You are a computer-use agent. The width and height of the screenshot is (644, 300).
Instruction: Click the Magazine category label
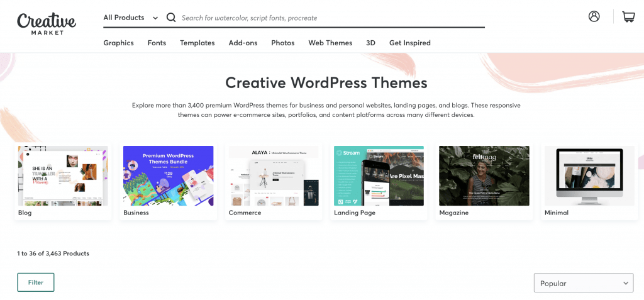454,213
